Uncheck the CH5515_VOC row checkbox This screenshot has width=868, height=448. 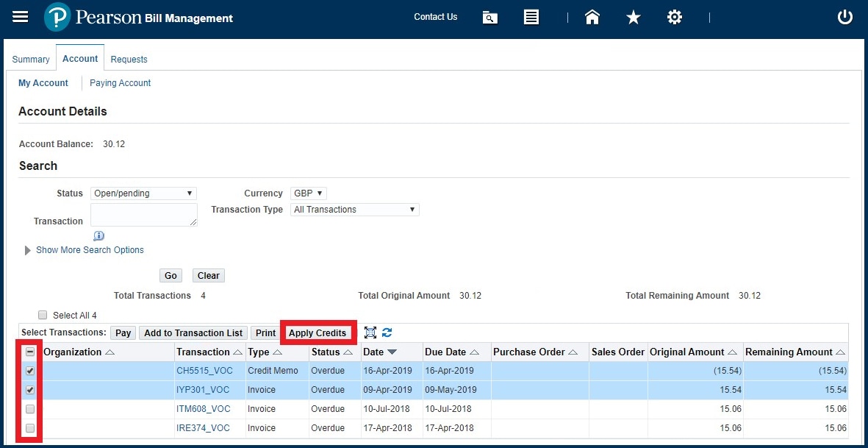tap(30, 371)
